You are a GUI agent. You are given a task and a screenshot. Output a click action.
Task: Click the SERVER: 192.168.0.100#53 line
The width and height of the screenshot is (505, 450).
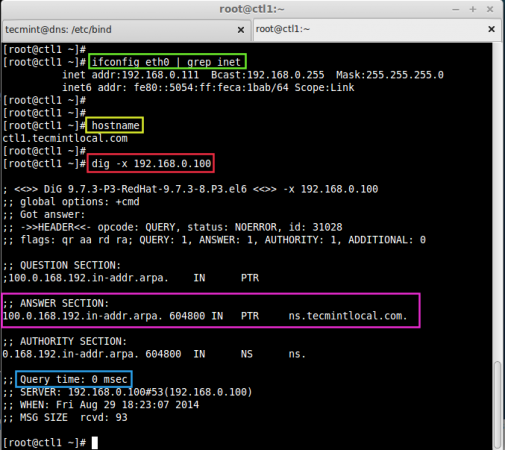pos(127,392)
